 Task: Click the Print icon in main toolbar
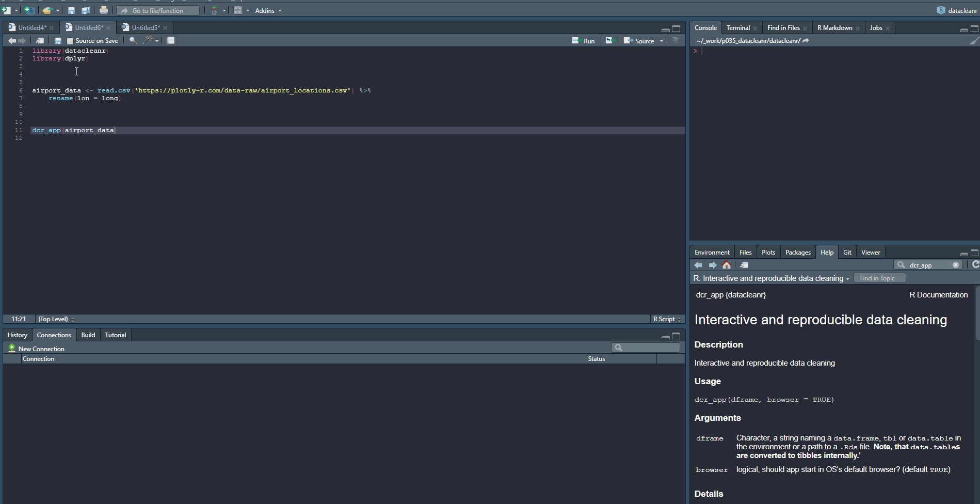104,10
